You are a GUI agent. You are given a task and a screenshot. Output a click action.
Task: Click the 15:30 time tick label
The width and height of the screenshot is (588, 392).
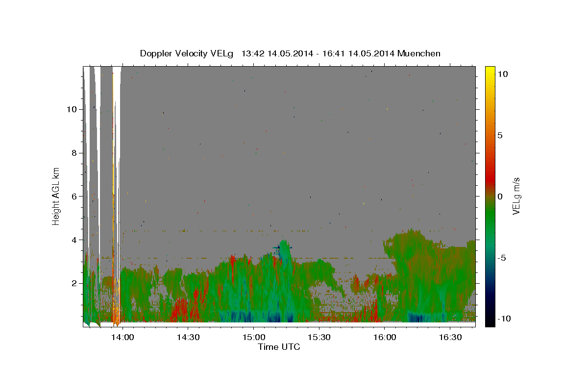coord(319,337)
